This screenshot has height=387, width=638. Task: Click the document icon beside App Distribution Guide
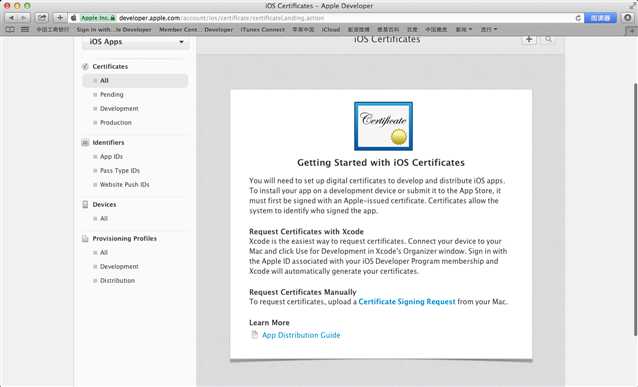pos(255,335)
